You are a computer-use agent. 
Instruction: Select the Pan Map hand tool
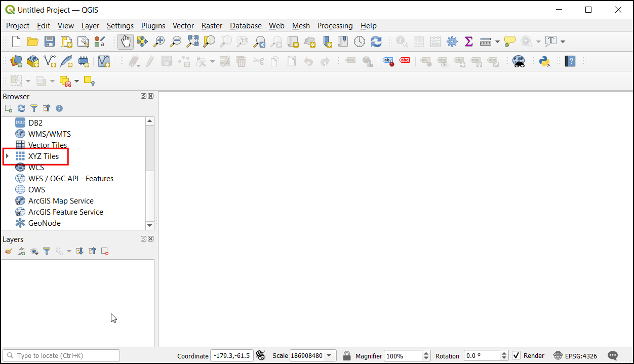tap(126, 42)
